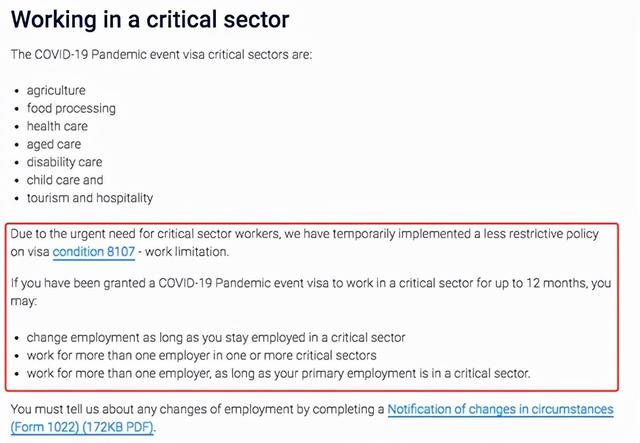The width and height of the screenshot is (640, 443).
Task: Click the 'disability care' list item
Action: pyautogui.click(x=64, y=162)
